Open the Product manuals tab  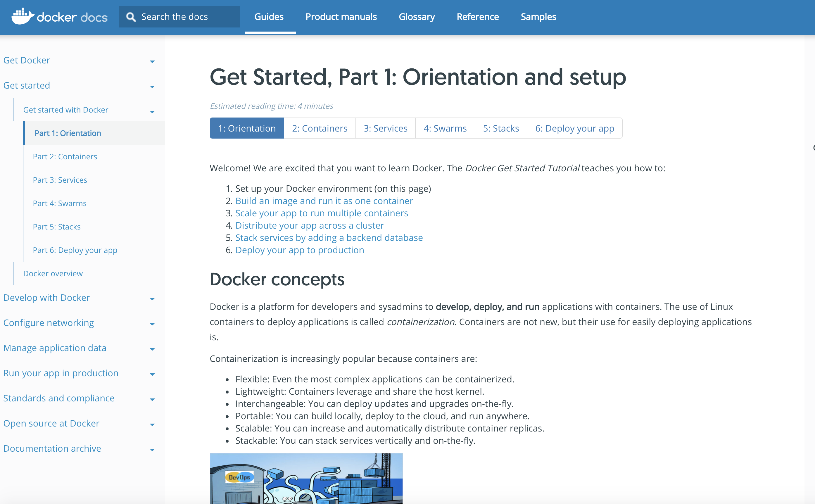(341, 17)
